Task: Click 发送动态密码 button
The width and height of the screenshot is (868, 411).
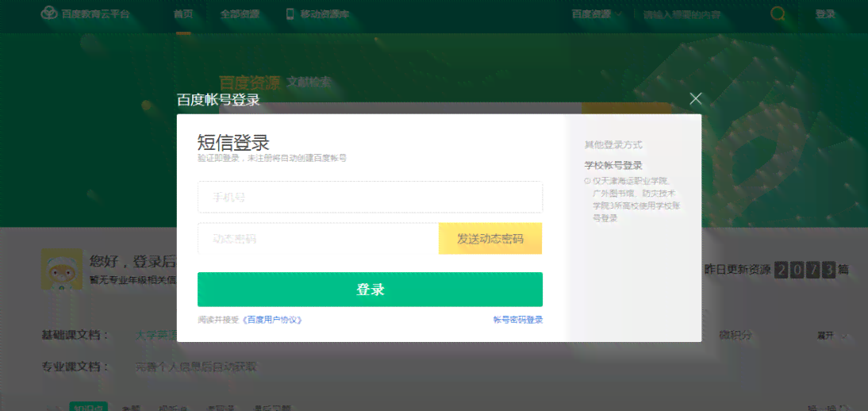Action: (x=490, y=239)
